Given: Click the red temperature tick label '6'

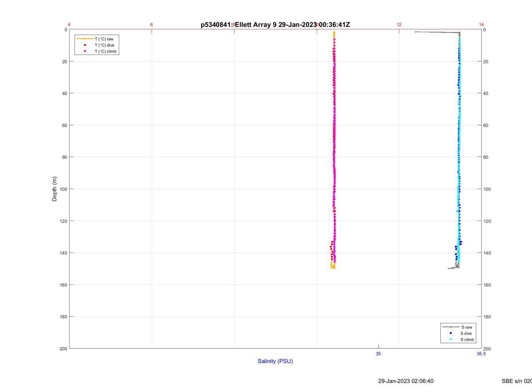Looking at the screenshot, I should pyautogui.click(x=152, y=24).
